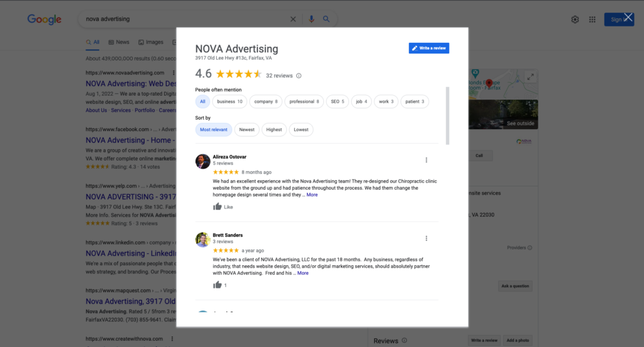Click the info icon next to 32 reviews
The height and width of the screenshot is (347, 644).
[x=299, y=76]
